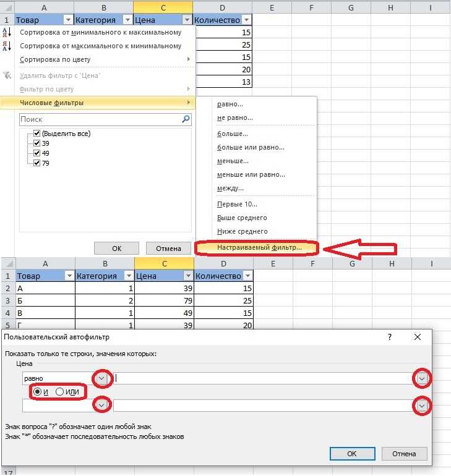Select 'равно...' number filter
451x476 pixels.
click(x=230, y=104)
